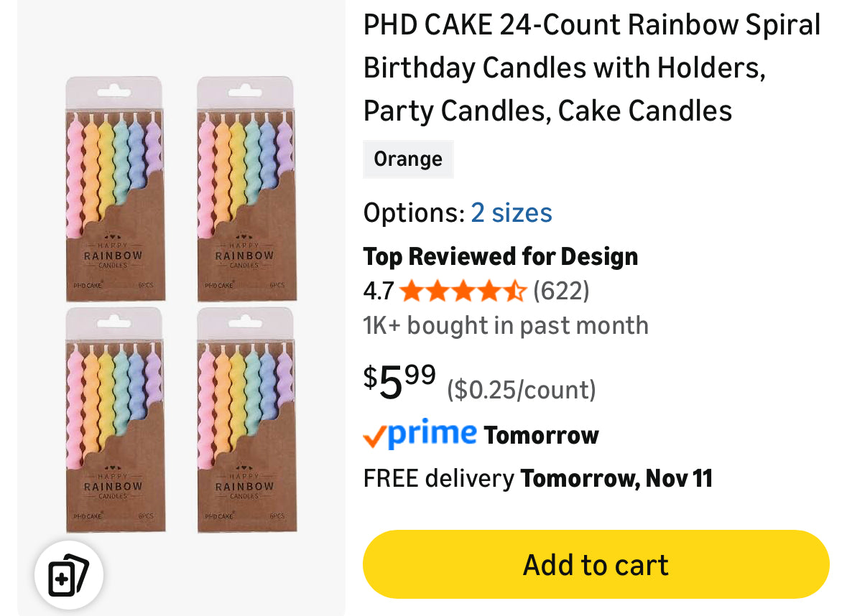This screenshot has width=847, height=616.
Task: Expand the size selection choices
Action: 511,213
